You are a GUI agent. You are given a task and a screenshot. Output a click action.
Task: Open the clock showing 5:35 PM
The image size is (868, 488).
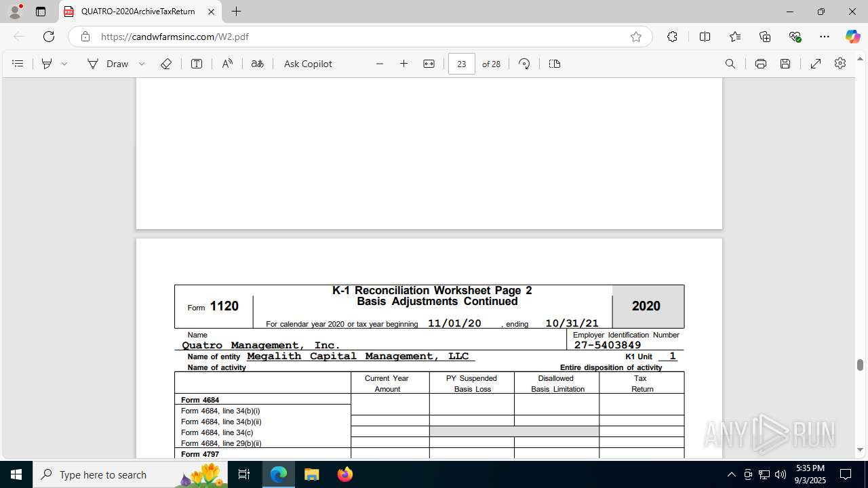[811, 474]
